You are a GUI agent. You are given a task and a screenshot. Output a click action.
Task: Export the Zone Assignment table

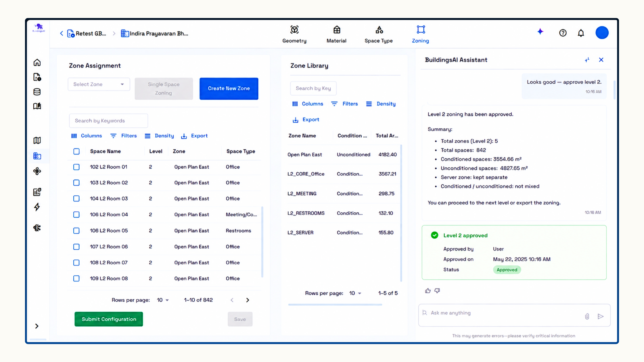[x=194, y=136]
